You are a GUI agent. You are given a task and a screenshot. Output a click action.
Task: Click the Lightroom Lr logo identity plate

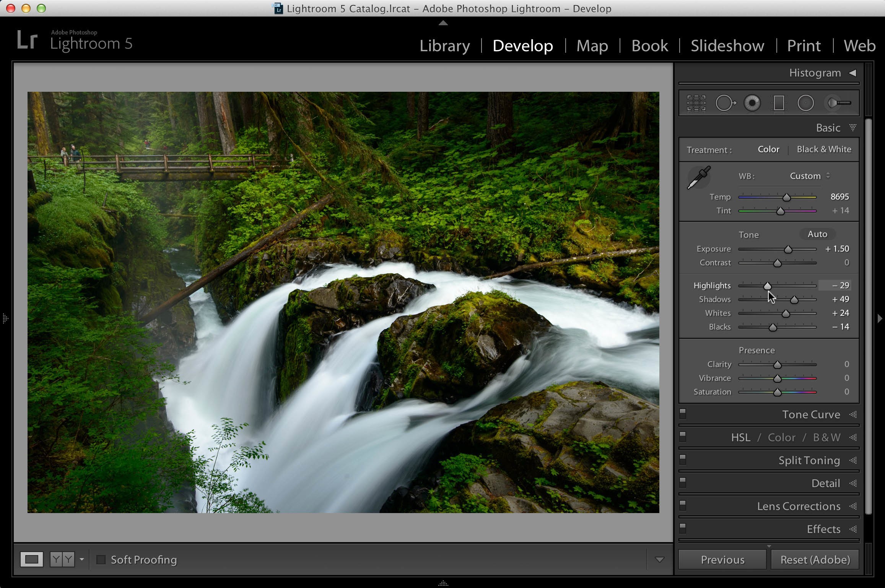click(x=28, y=41)
